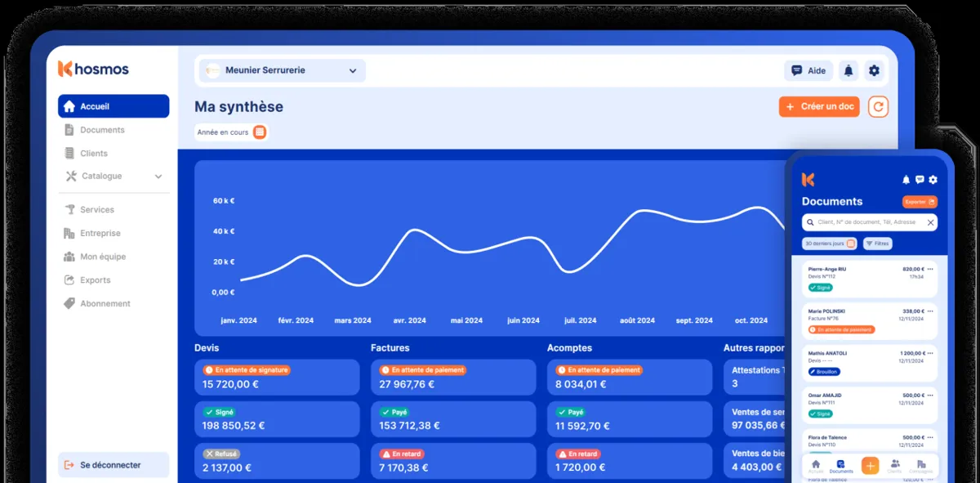Open Acomptes En retard 1 720,00 € card
This screenshot has width=980, height=483.
pyautogui.click(x=630, y=462)
